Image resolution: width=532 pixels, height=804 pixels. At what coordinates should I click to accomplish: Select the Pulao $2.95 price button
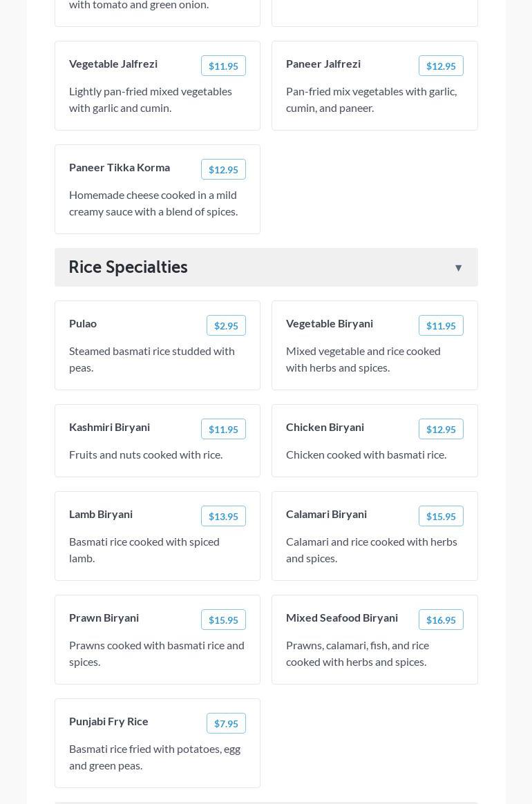[226, 326]
